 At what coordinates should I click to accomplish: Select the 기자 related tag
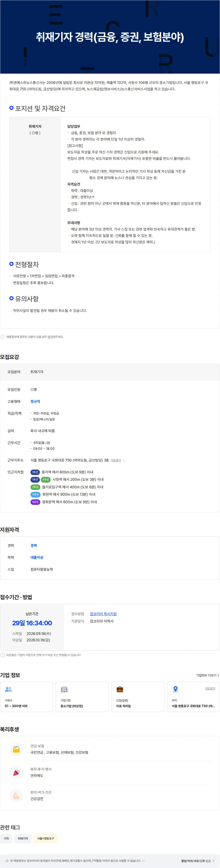(6, 838)
